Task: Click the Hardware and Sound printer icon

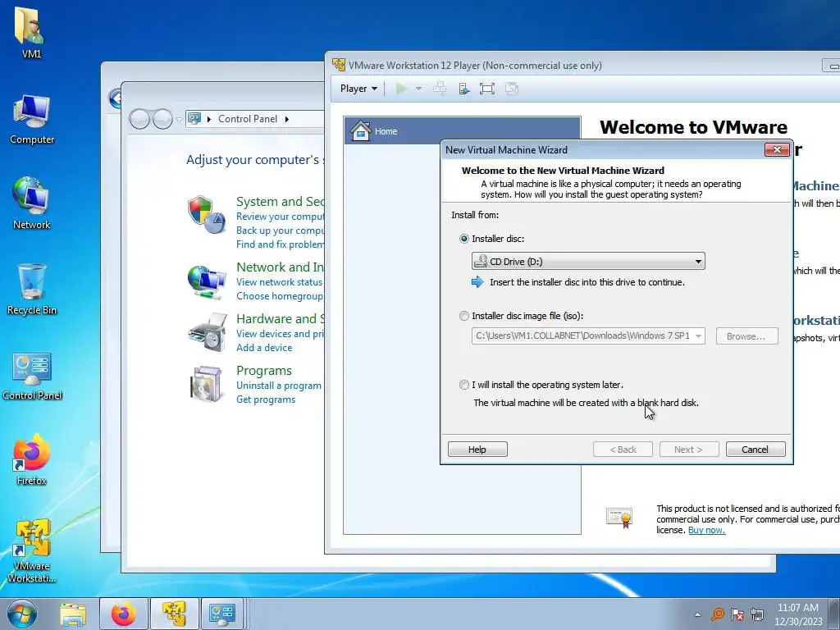Action: pyautogui.click(x=208, y=332)
